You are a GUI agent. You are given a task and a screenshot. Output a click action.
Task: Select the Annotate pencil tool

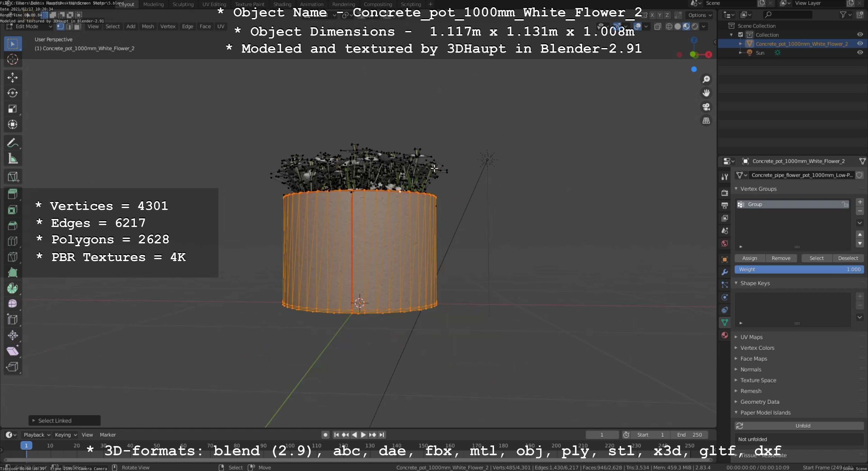[x=13, y=143]
